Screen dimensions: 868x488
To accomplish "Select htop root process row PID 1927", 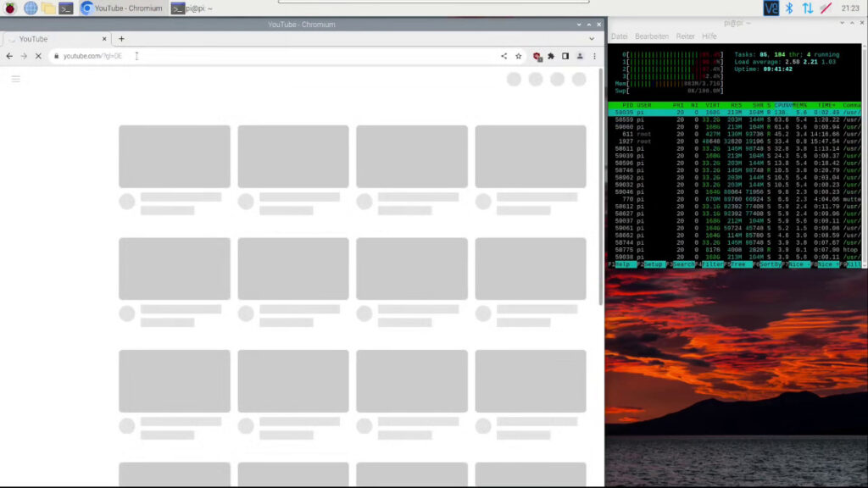I will (x=735, y=141).
